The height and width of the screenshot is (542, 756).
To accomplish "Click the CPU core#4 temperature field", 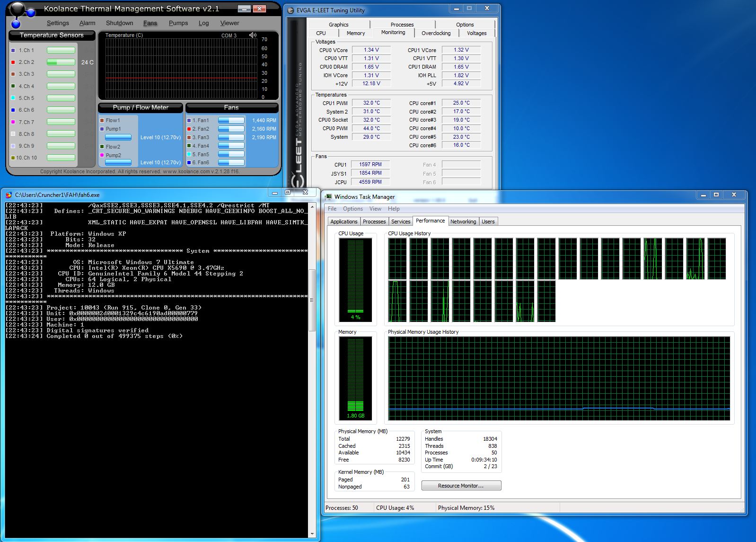I will (x=461, y=128).
